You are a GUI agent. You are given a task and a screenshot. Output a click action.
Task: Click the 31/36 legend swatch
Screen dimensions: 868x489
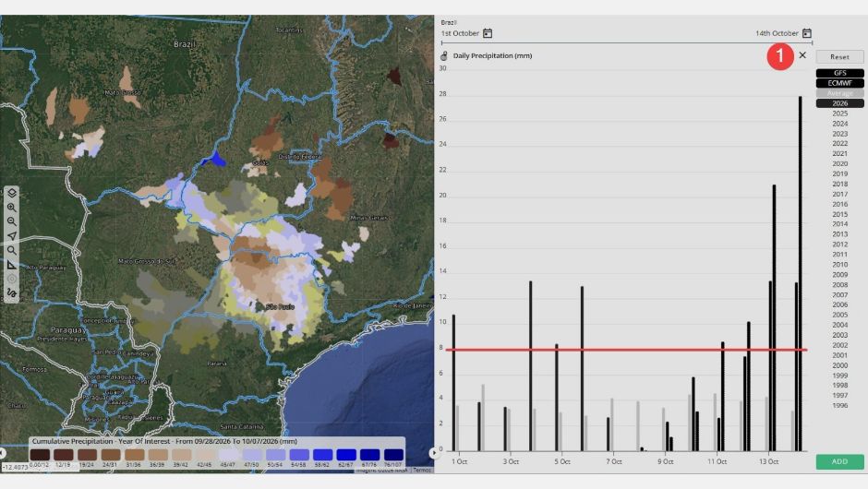tap(135, 455)
